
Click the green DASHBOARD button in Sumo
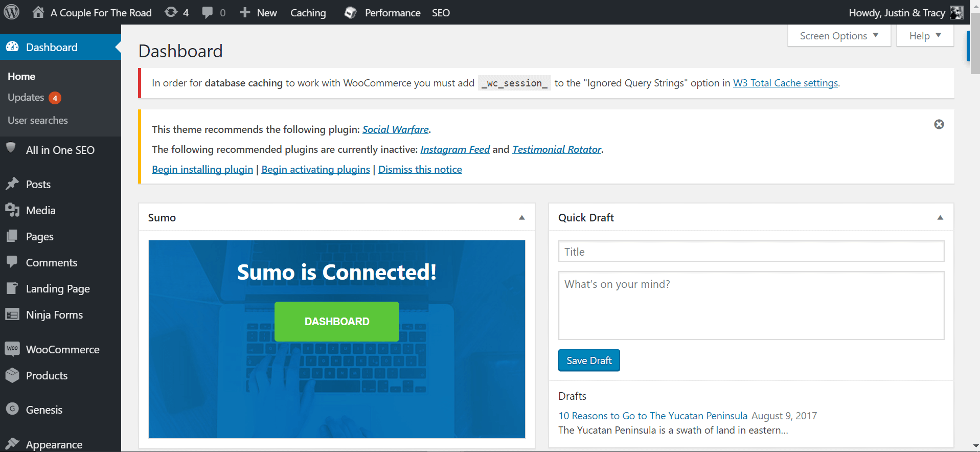337,321
